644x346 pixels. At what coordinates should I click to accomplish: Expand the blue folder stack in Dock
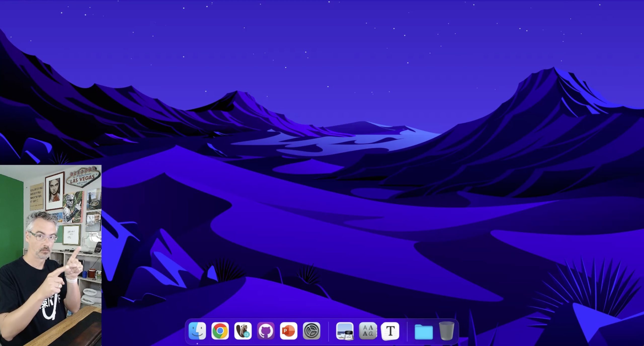(x=424, y=331)
